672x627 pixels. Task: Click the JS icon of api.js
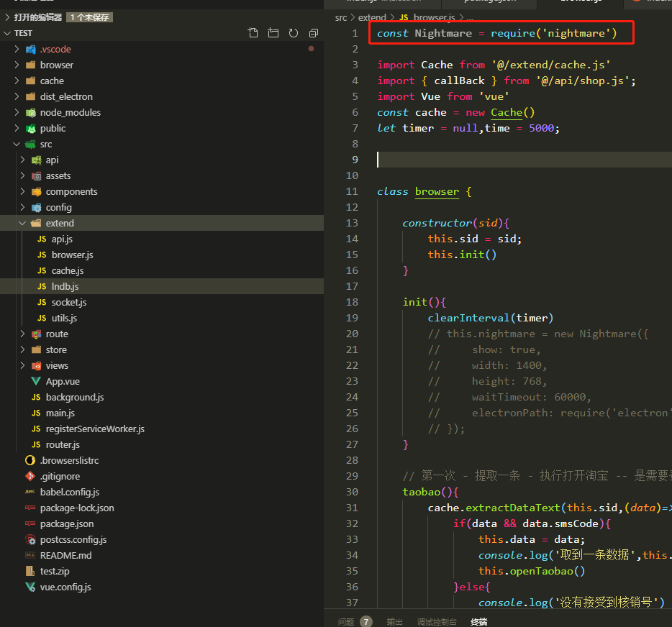point(42,239)
